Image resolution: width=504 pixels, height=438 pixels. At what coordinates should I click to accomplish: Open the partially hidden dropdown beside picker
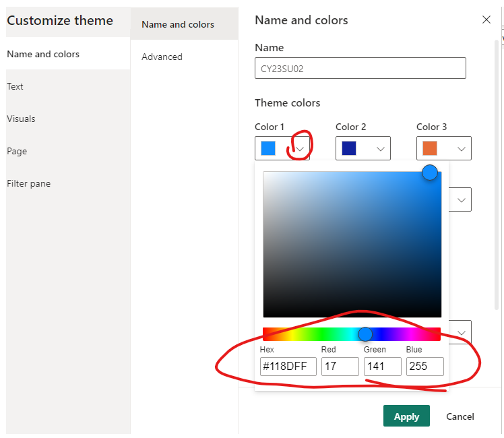[x=460, y=200]
